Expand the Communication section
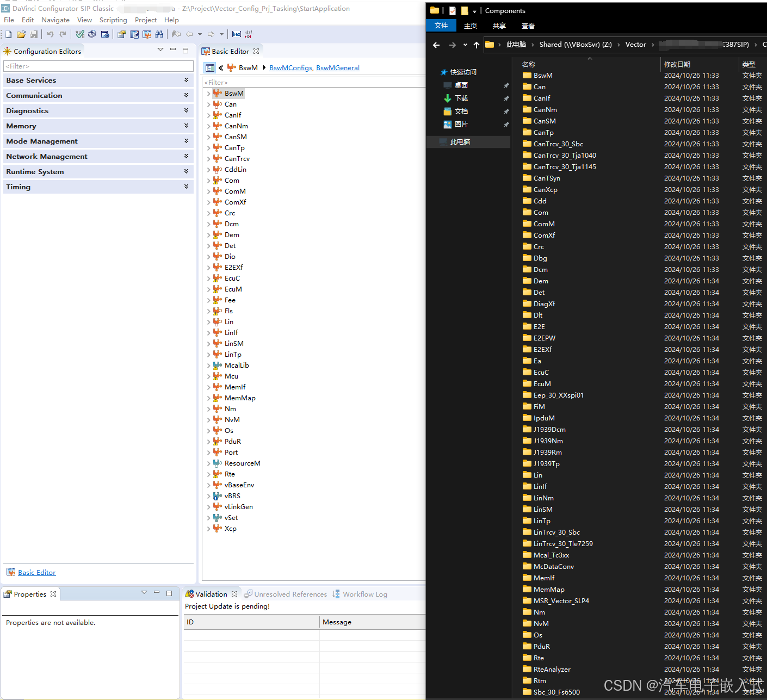Viewport: 767px width, 700px height. pyautogui.click(x=98, y=95)
